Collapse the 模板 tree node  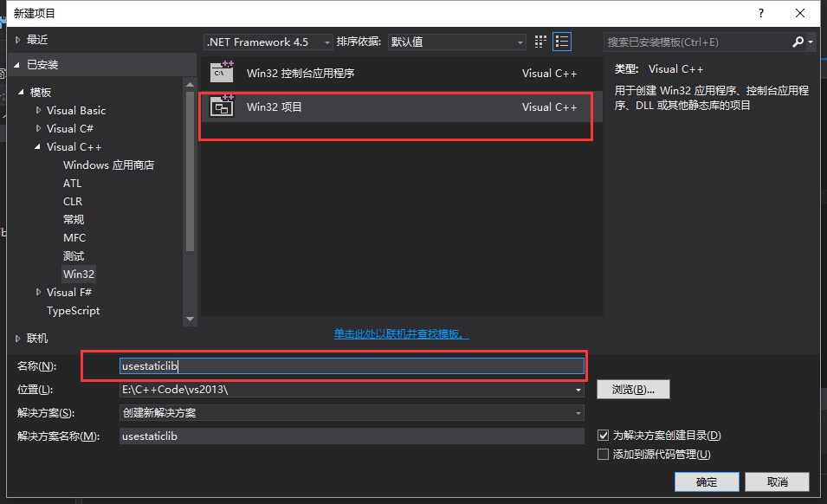21,93
